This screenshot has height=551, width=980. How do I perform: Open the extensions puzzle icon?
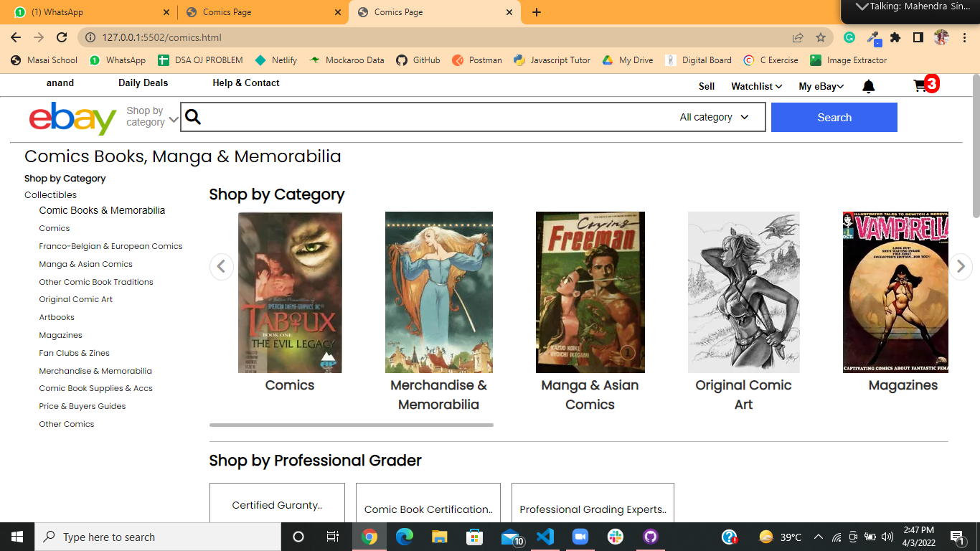pos(895,37)
